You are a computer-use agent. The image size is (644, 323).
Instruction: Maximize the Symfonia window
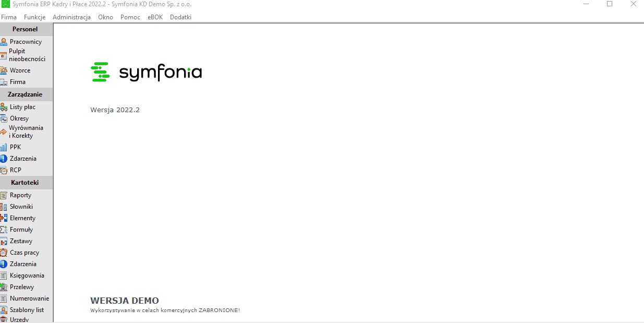tap(609, 4)
